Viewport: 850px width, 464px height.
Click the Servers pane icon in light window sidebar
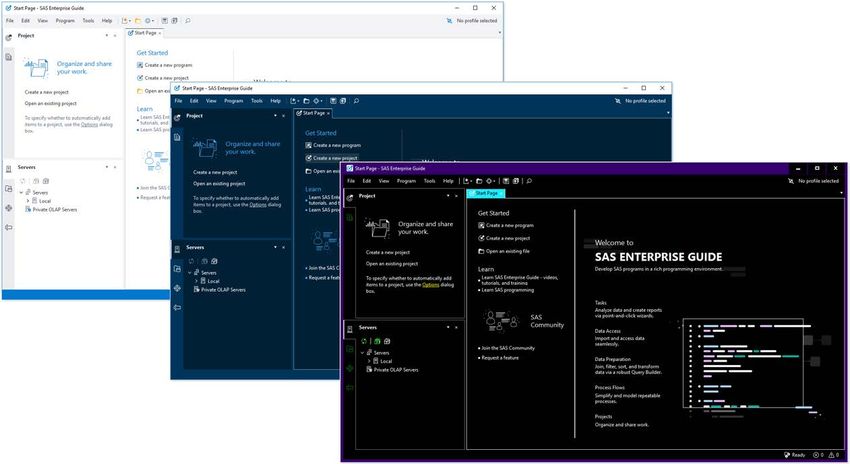tap(9, 169)
